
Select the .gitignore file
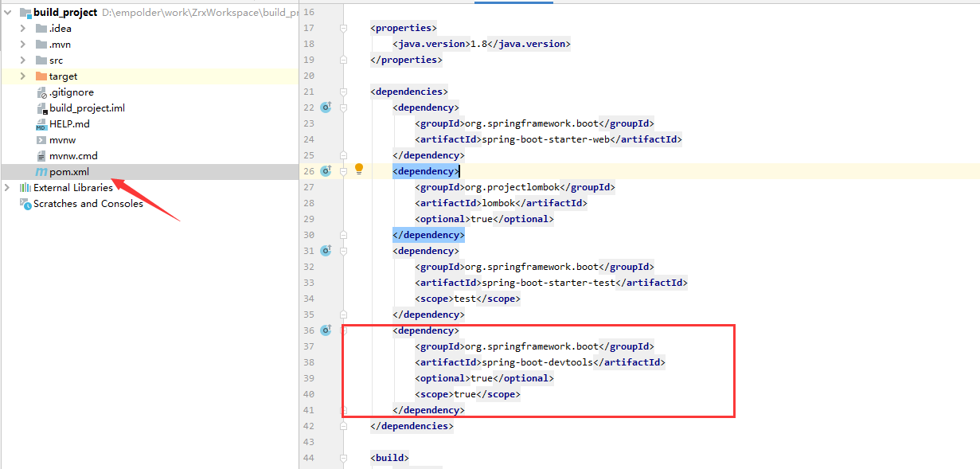(x=72, y=92)
